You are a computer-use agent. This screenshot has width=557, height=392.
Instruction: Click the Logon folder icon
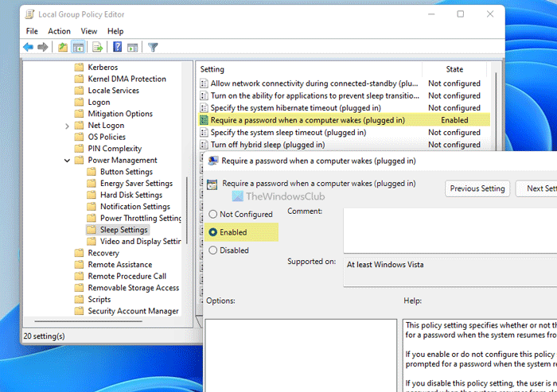point(79,103)
